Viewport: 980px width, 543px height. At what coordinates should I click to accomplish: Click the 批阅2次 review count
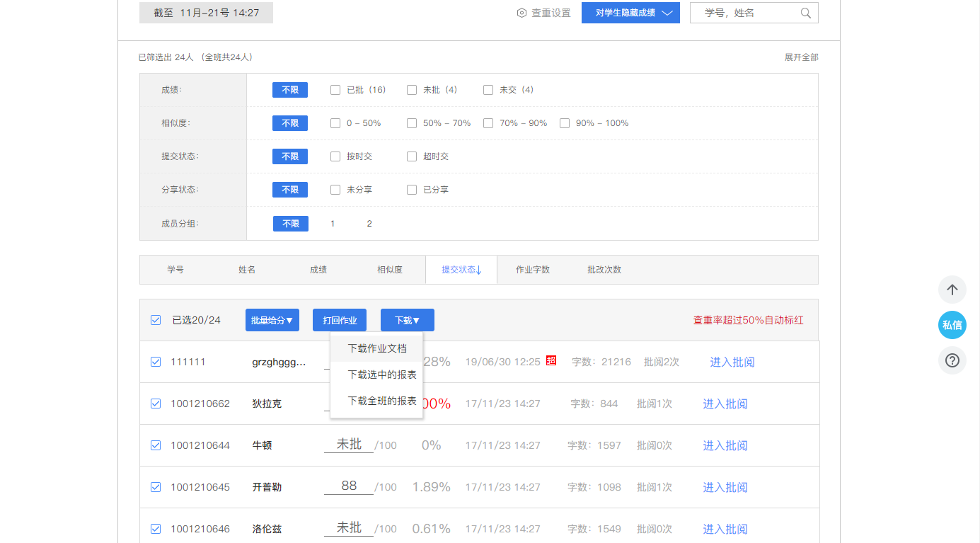(x=662, y=362)
